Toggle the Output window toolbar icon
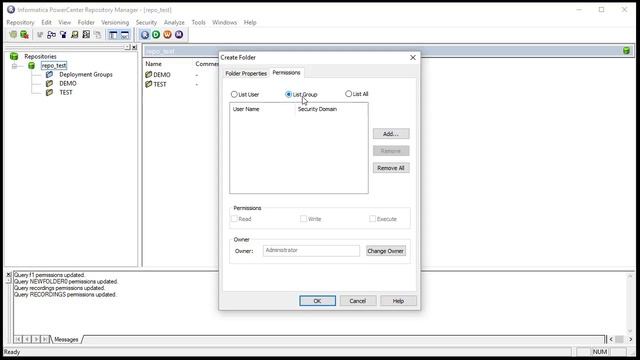The height and width of the screenshot is (360, 640). pyautogui.click(x=124, y=35)
